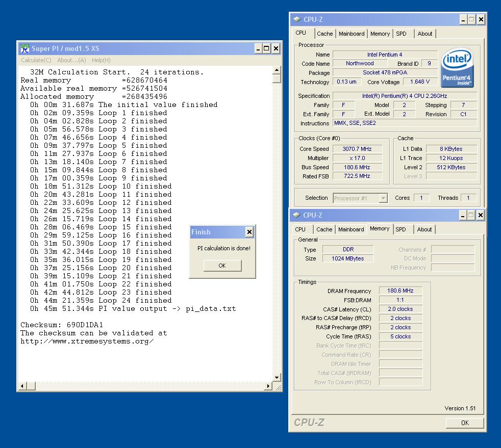Viewport: 501px width, 448px height.
Task: Click the Instructions field MMX, SSE, SSE2
Action: click(x=405, y=123)
